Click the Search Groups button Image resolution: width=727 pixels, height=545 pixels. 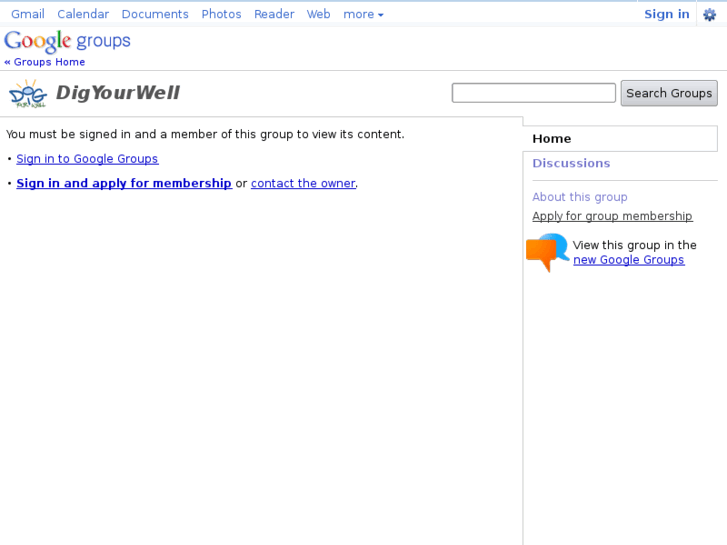[669, 93]
